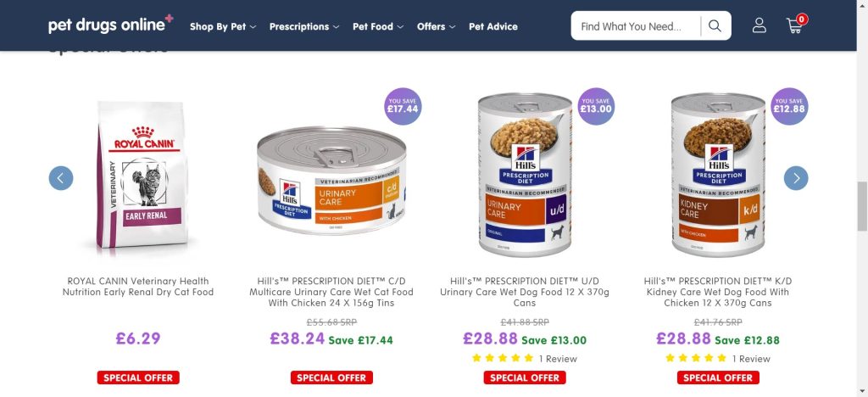This screenshot has height=397, width=868.
Task: Click the Find What You Need search field
Action: click(636, 26)
